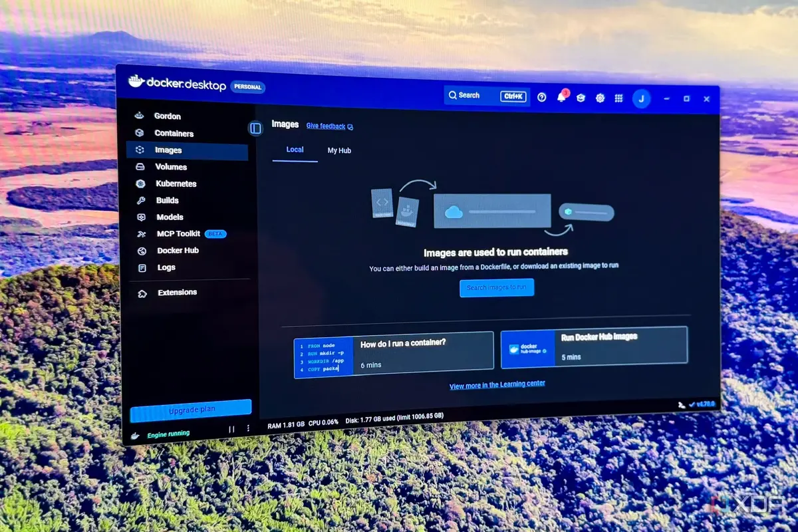Open engine options three-dot menu

click(248, 428)
